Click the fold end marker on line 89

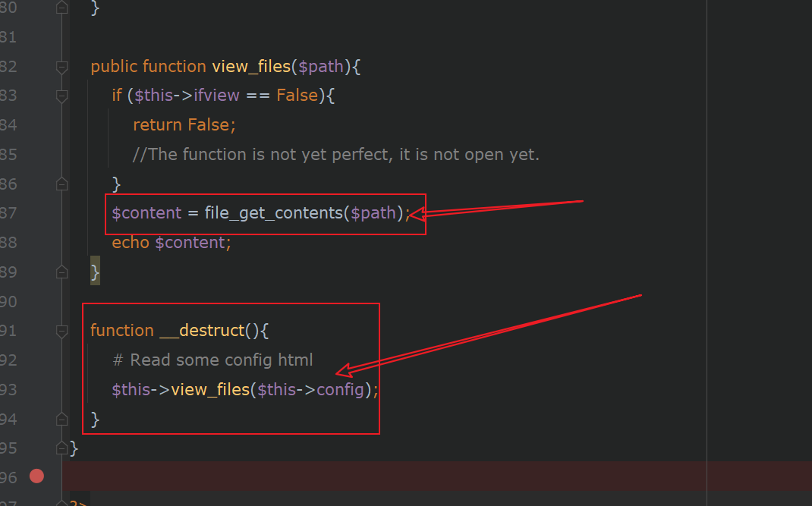(61, 272)
